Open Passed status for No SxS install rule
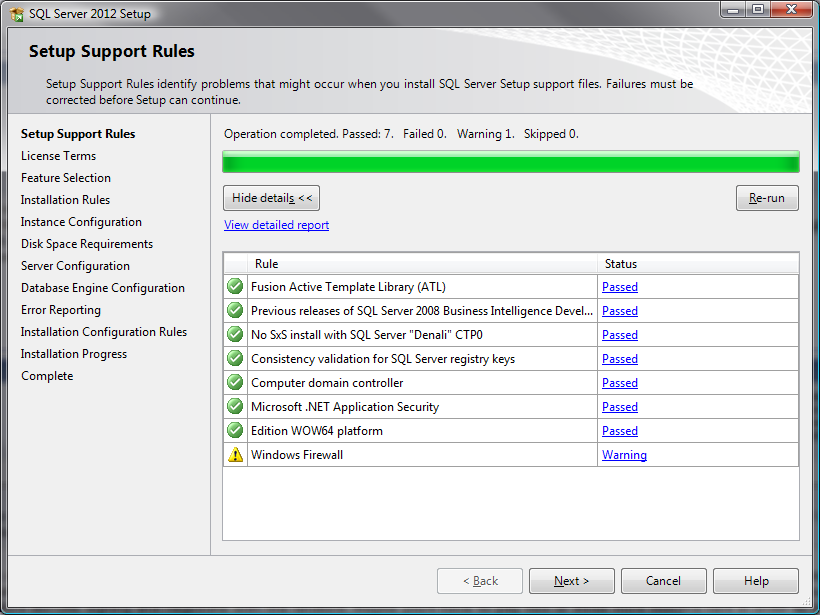The height and width of the screenshot is (615, 820). click(x=620, y=335)
